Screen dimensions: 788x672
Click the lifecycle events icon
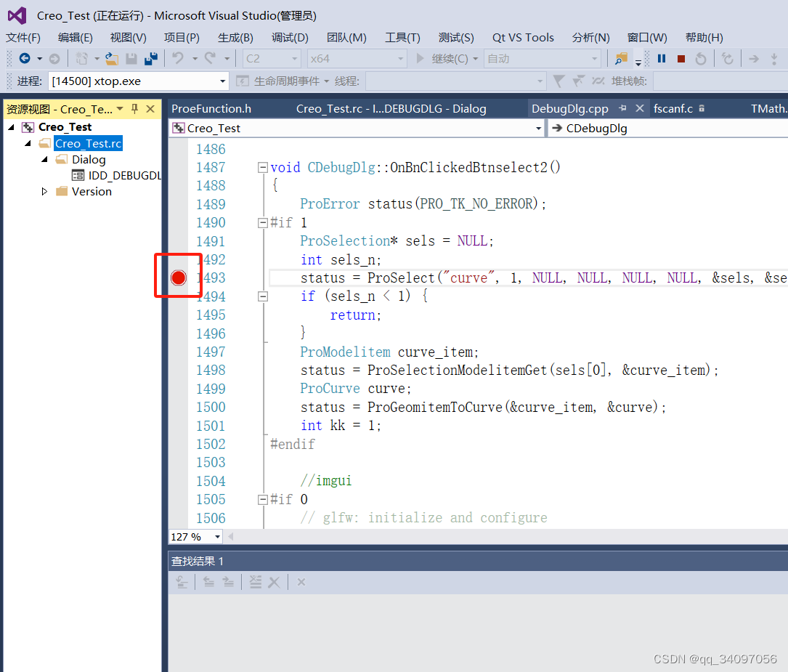click(243, 81)
